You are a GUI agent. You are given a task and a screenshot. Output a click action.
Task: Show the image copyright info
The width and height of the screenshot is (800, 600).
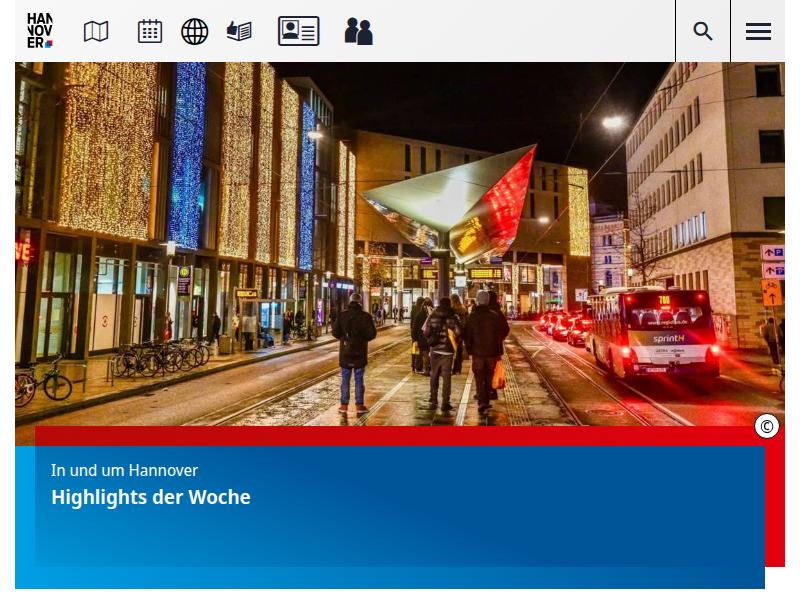click(x=767, y=427)
